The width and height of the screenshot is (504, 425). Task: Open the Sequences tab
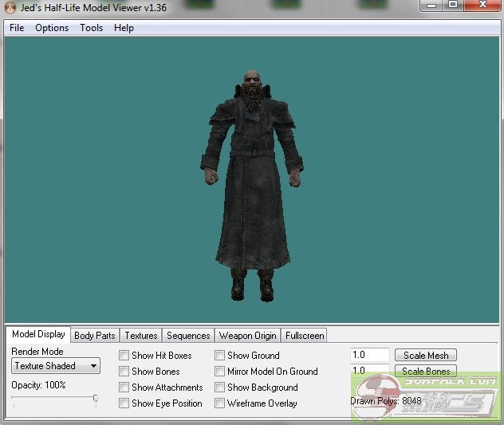[189, 336]
